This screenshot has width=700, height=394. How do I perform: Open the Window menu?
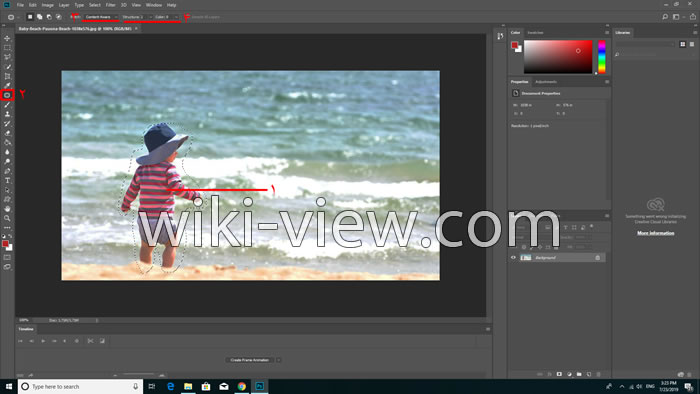[x=154, y=5]
